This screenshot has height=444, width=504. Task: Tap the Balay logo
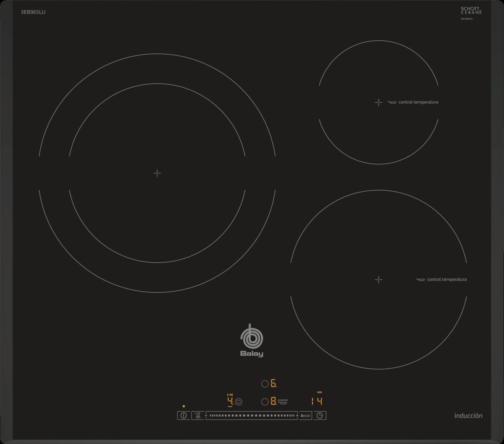click(252, 341)
